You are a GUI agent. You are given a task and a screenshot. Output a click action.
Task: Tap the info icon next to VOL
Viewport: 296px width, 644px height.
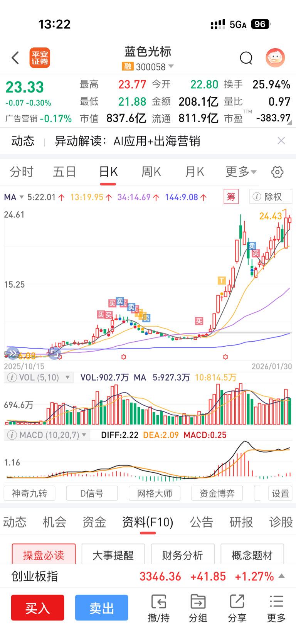(x=12, y=377)
